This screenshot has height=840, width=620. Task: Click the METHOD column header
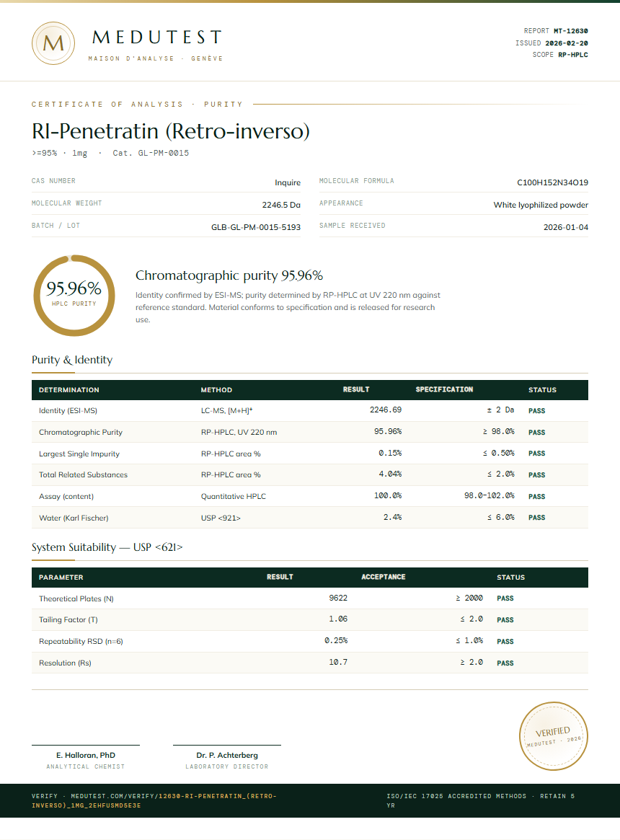coord(216,390)
